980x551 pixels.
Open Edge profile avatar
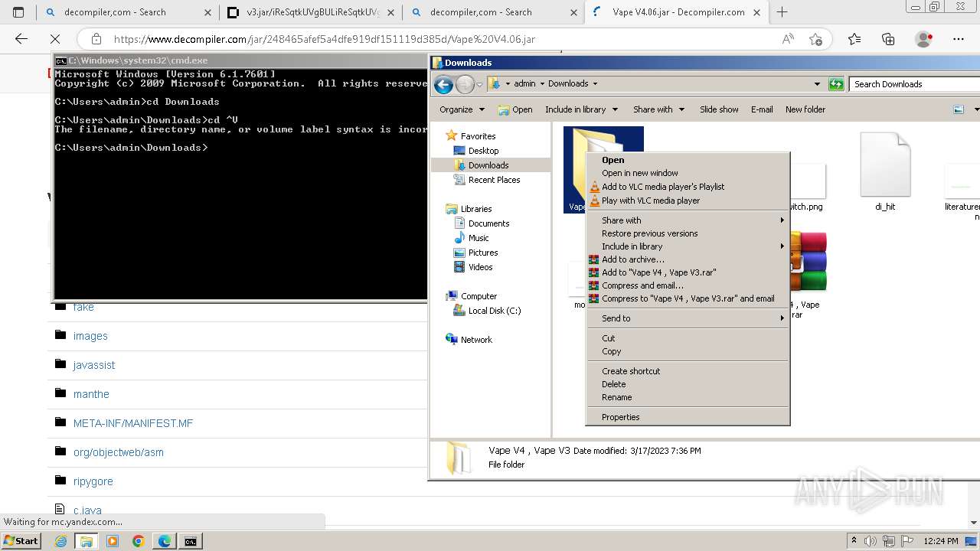pos(924,39)
